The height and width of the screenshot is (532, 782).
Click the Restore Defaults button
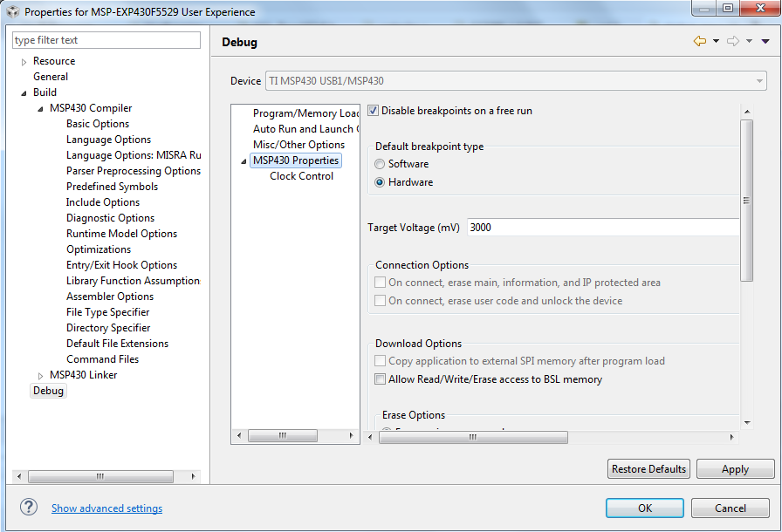648,469
